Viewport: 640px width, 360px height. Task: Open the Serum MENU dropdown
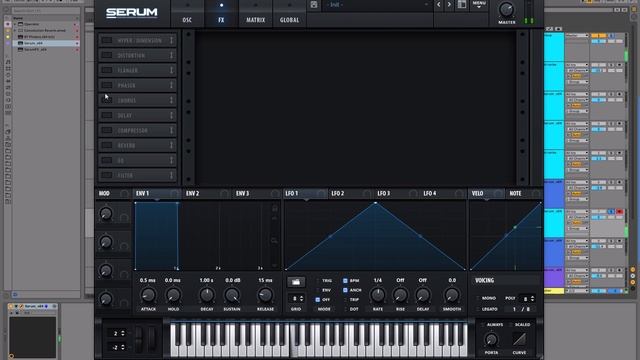[479, 4]
